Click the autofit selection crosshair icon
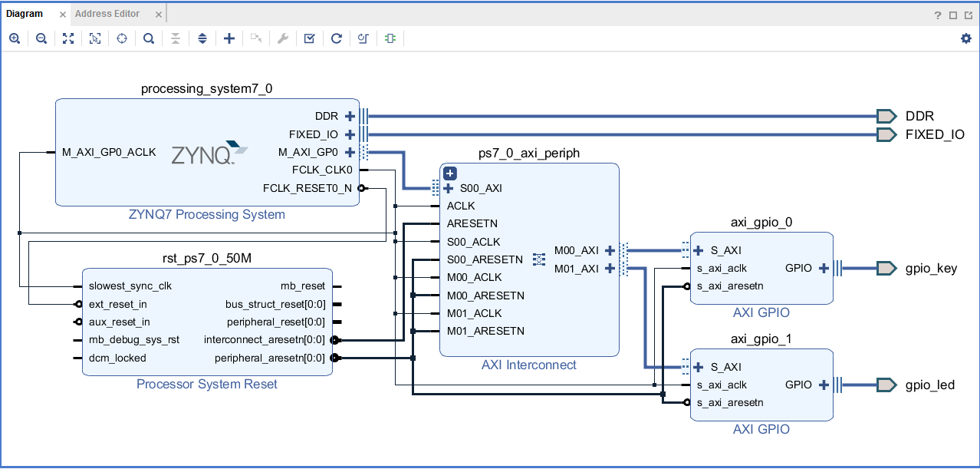This screenshot has width=980, height=469. coord(122,38)
